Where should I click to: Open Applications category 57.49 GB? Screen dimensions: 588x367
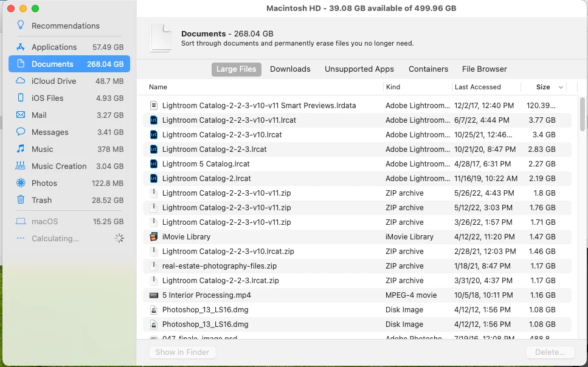[69, 47]
